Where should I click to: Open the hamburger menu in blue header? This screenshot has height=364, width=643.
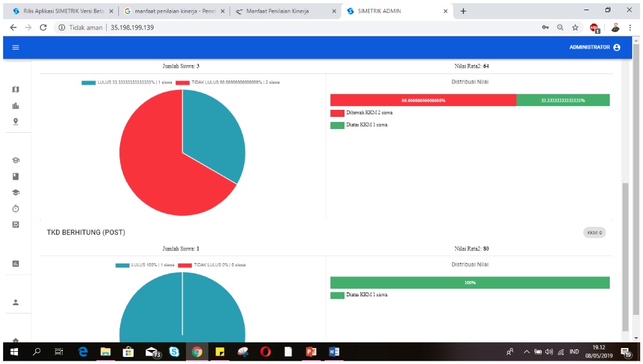tap(15, 47)
